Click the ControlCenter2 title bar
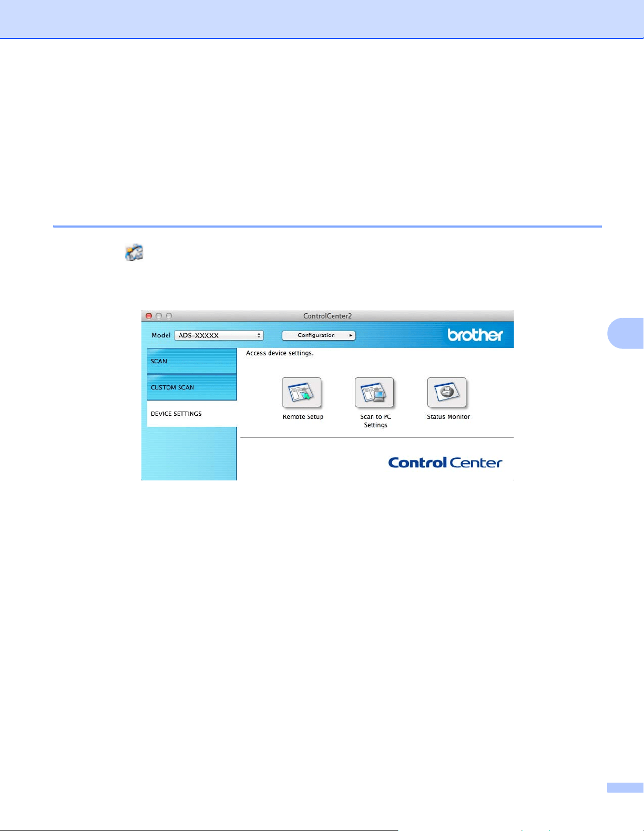Screen dimensions: 644x831 [328, 316]
